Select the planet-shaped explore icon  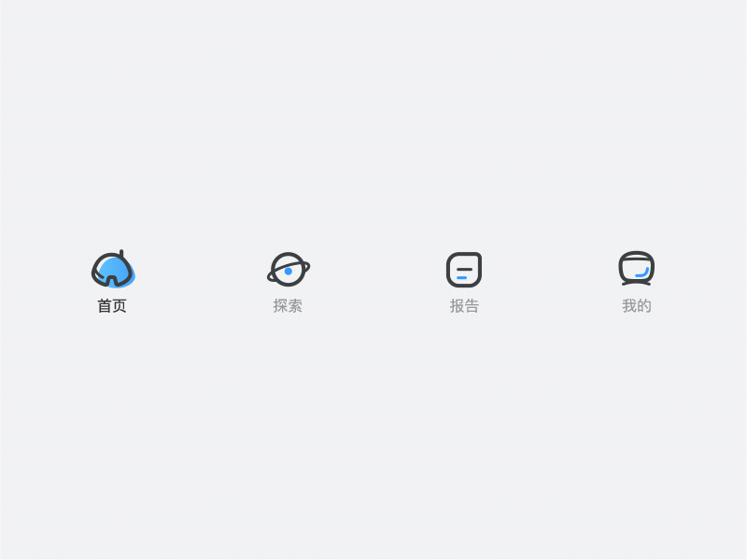click(289, 270)
